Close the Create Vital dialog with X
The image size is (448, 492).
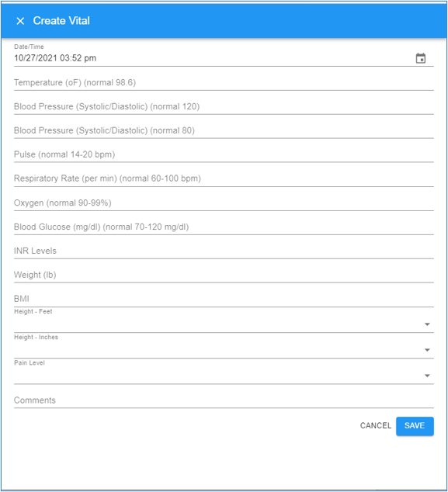[20, 21]
